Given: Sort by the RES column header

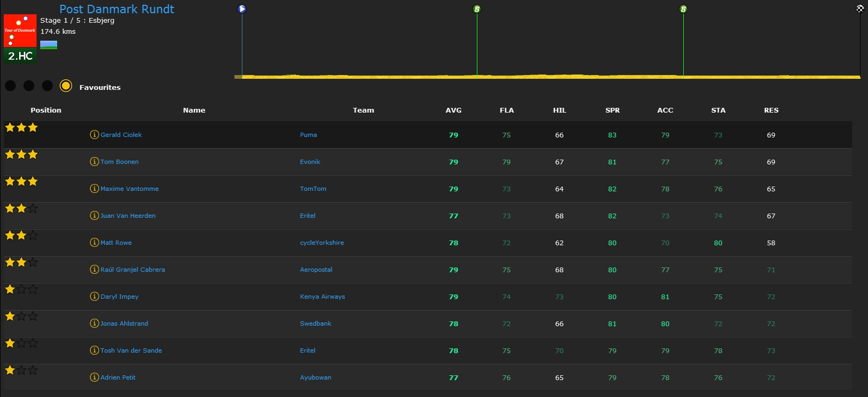Looking at the screenshot, I should click(x=771, y=110).
